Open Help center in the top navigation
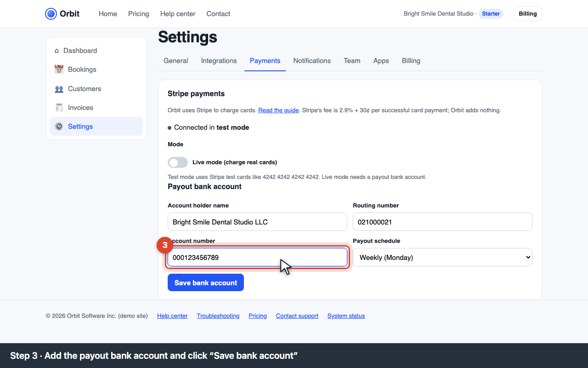The height and width of the screenshot is (368, 588). coord(178,14)
